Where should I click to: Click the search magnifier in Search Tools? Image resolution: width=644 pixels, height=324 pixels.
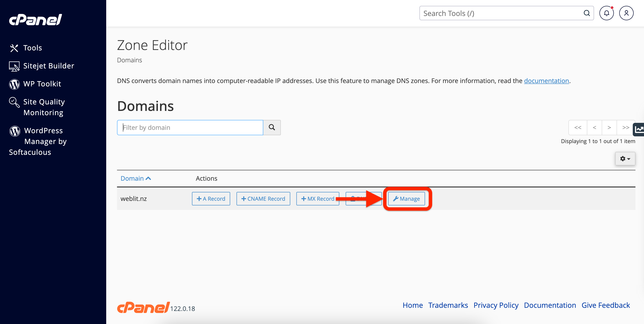click(587, 13)
